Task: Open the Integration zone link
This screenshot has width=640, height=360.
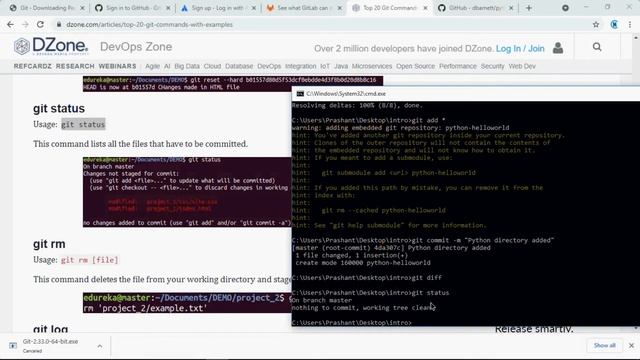Action: coord(300,66)
